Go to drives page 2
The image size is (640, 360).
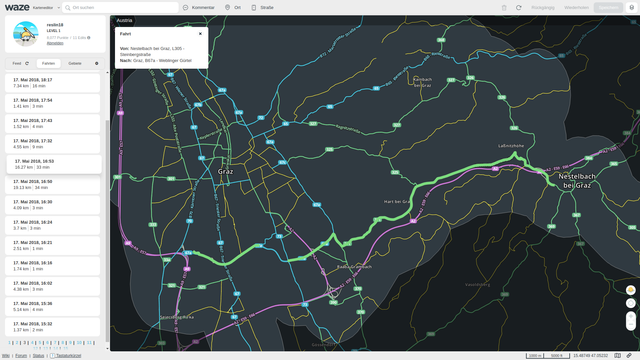click(x=17, y=343)
